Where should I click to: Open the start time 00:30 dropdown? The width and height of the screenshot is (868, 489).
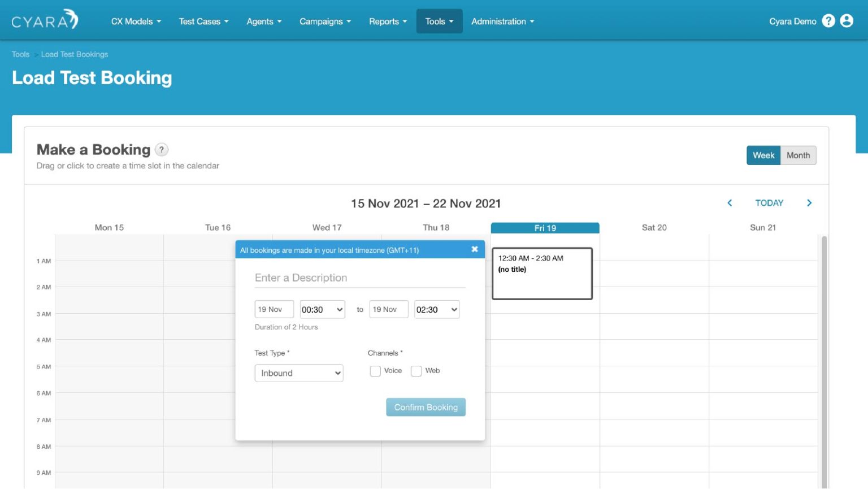(322, 309)
